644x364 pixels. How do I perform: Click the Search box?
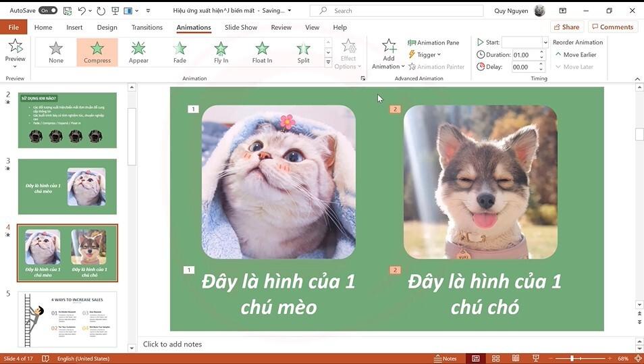(396, 11)
